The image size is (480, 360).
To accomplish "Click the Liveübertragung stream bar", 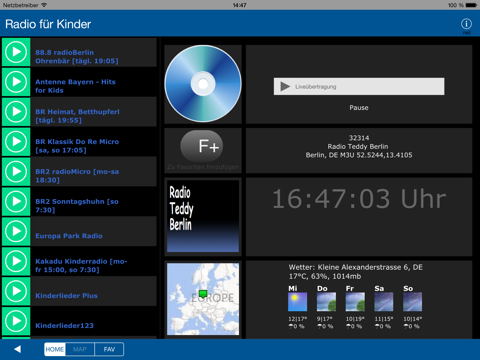I will pos(359,87).
